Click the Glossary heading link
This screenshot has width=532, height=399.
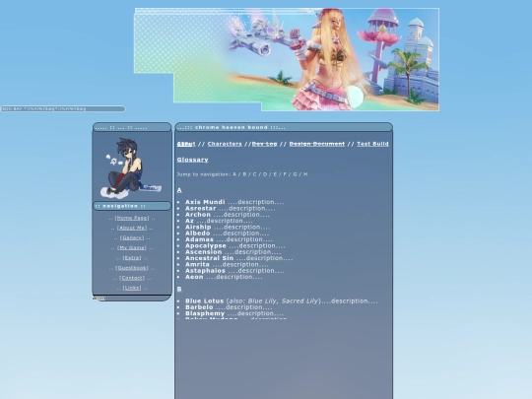193,160
